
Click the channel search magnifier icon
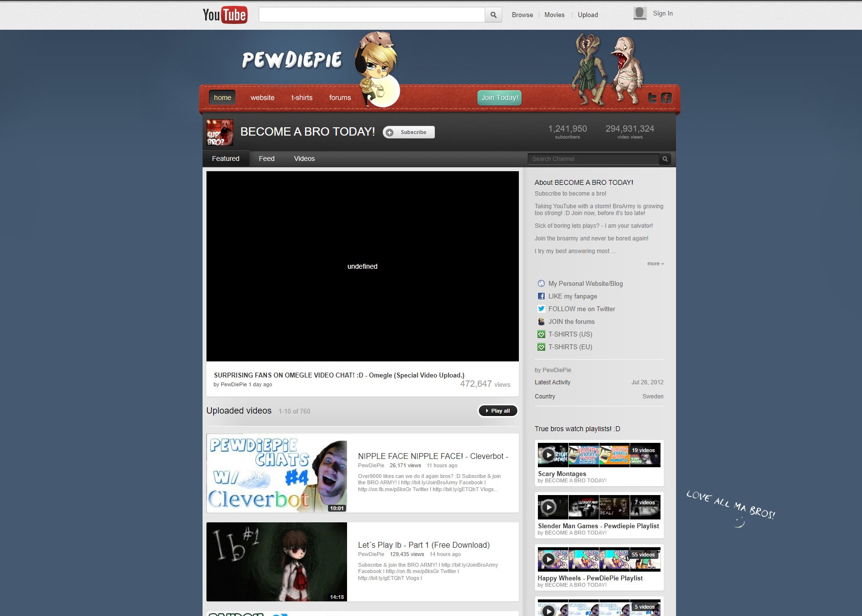pyautogui.click(x=665, y=159)
